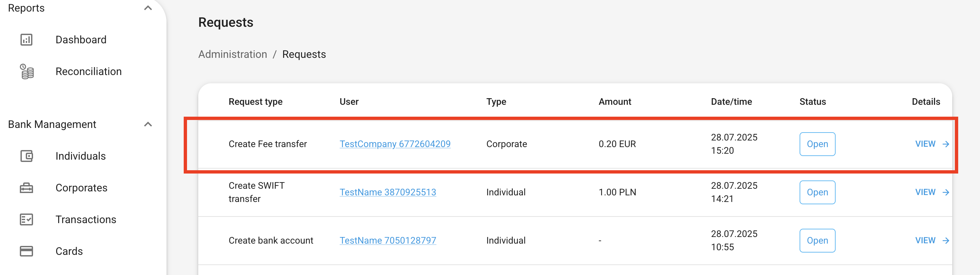Click the Corporates briefcase icon
This screenshot has width=980, height=275.
tap(26, 188)
